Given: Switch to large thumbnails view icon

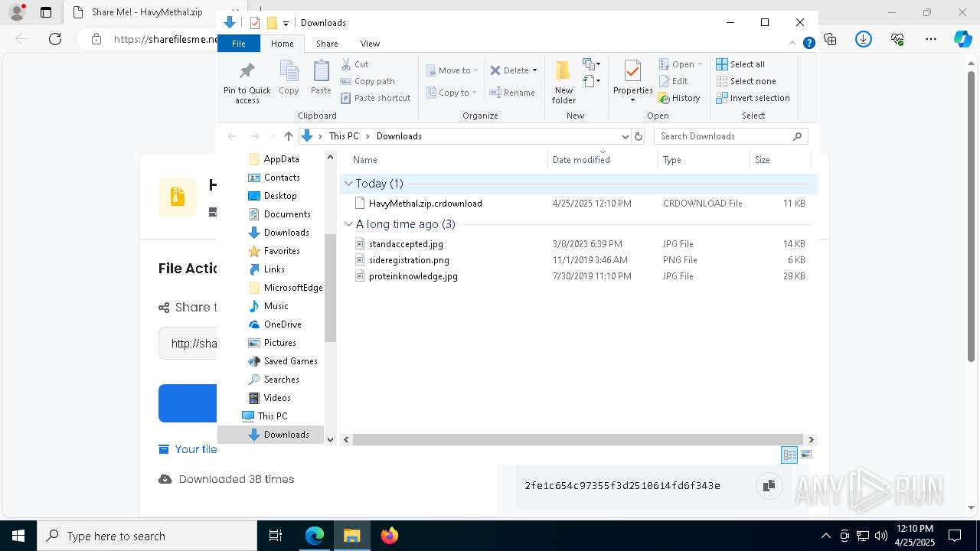Looking at the screenshot, I should [805, 455].
